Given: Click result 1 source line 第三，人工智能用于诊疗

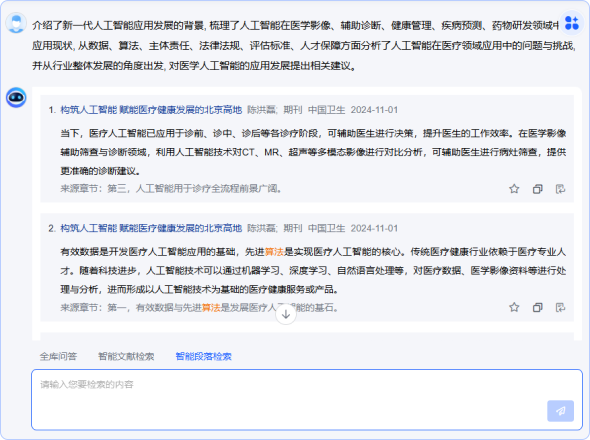Looking at the screenshot, I should pos(171,188).
